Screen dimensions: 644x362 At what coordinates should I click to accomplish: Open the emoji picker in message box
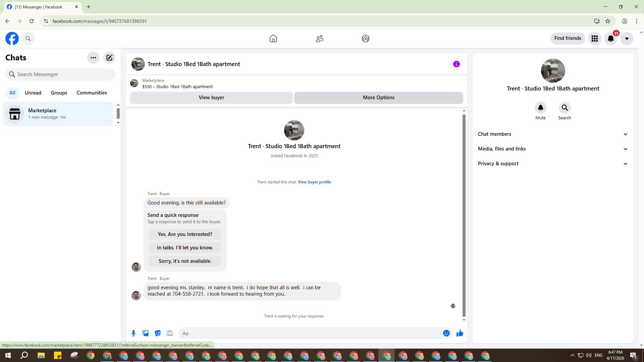tap(446, 333)
